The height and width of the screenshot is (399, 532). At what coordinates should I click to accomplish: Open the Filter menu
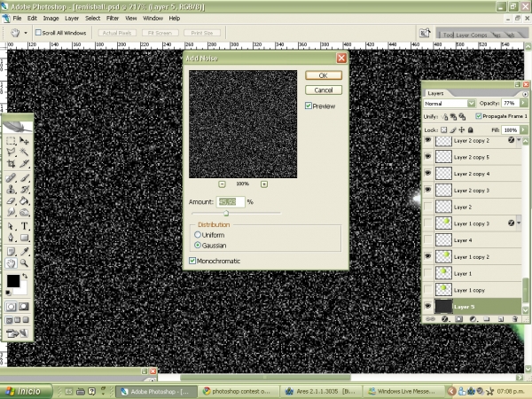coord(113,19)
